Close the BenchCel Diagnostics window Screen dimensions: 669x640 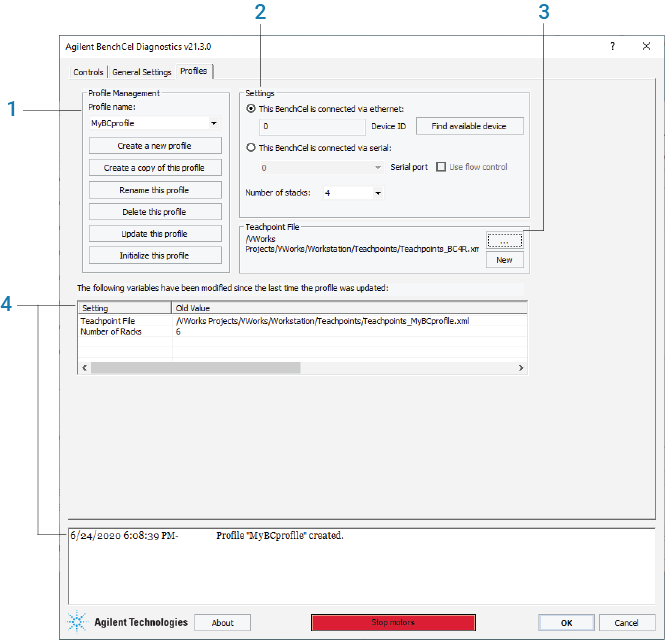646,46
